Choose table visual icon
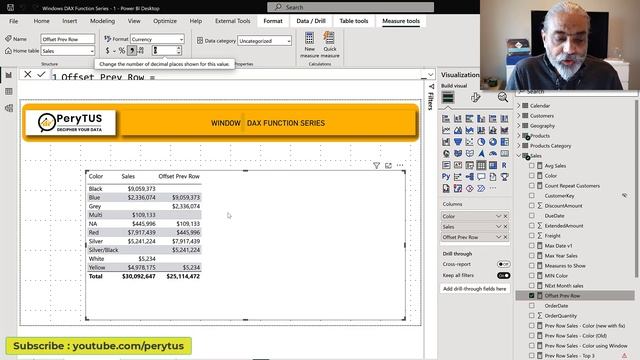Screen dimensions: 640x360 tap(481, 165)
